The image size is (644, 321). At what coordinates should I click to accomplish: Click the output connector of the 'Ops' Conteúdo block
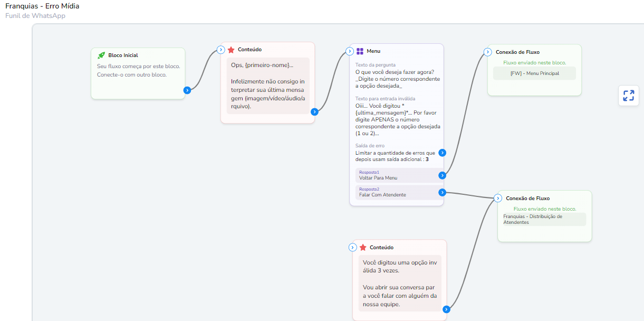(314, 111)
